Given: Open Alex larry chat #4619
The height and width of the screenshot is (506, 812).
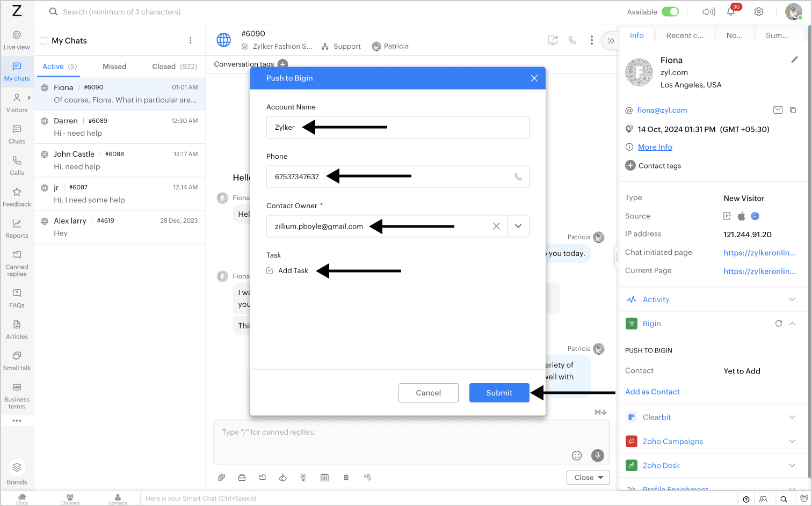Looking at the screenshot, I should click(120, 226).
